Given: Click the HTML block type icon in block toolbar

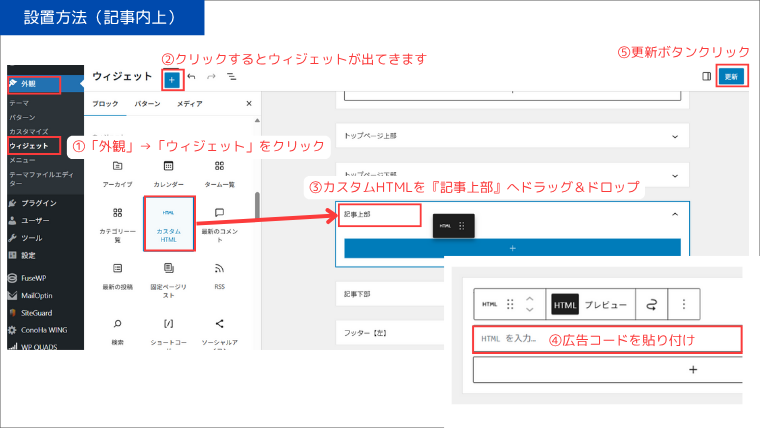Looking at the screenshot, I should coord(490,304).
